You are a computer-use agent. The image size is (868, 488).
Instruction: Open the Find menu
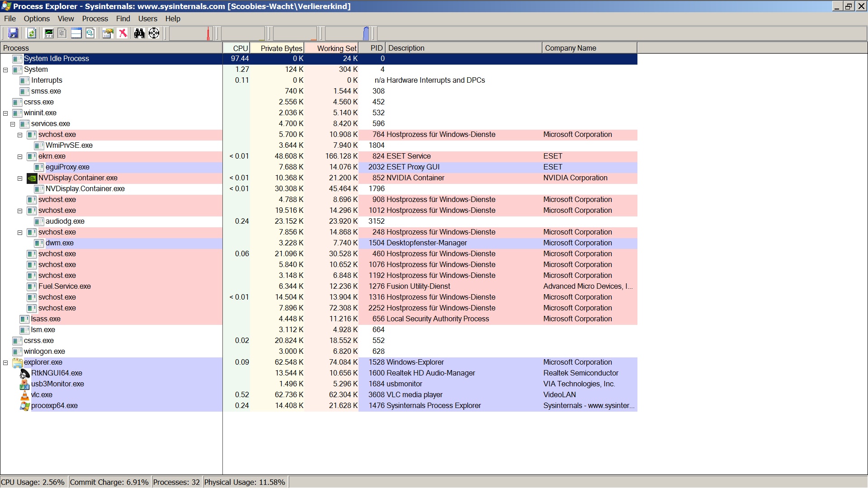point(123,19)
